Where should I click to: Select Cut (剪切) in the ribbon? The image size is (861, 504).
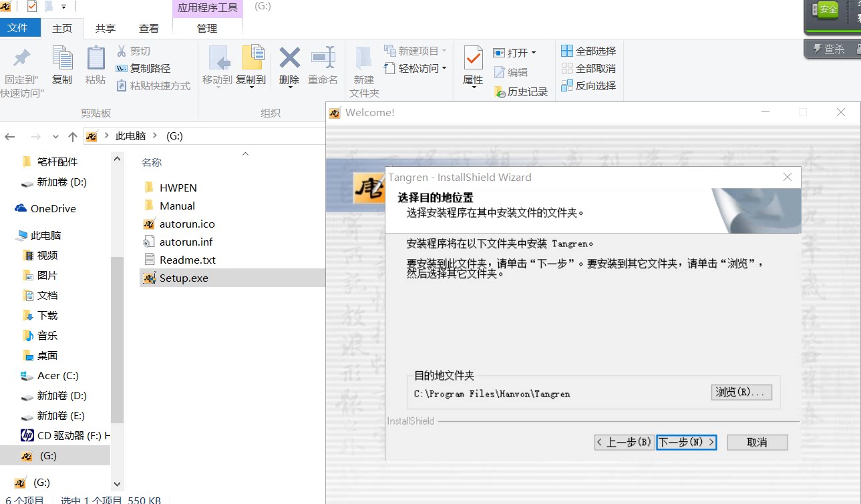pyautogui.click(x=134, y=51)
